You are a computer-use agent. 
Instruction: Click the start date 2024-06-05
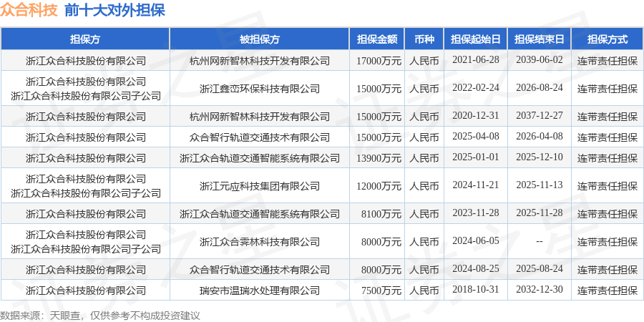(x=476, y=240)
